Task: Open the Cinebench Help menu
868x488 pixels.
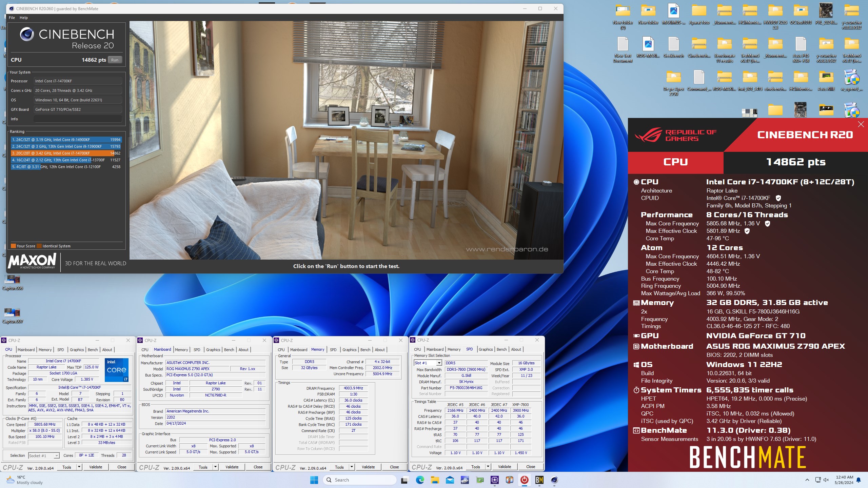Action: 24,18
